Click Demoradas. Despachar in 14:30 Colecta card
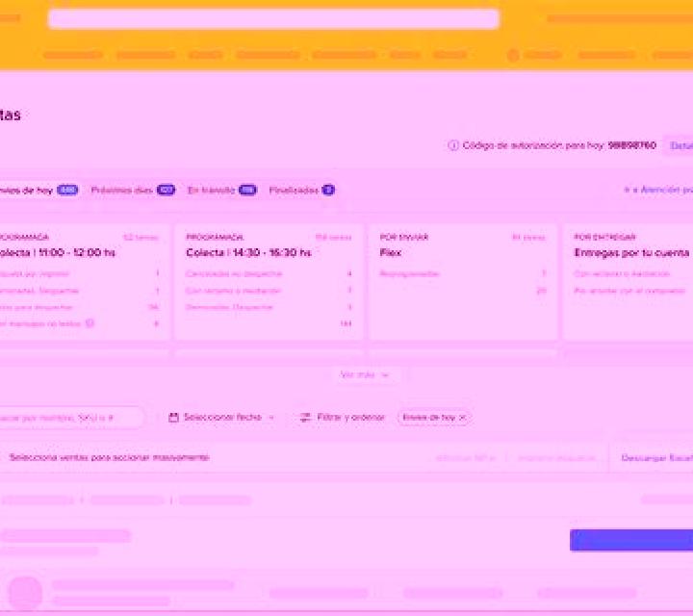The width and height of the screenshot is (693, 616). (269, 307)
